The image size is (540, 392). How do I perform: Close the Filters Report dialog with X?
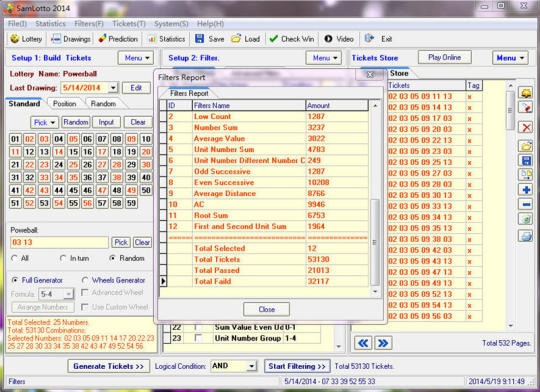tap(370, 74)
